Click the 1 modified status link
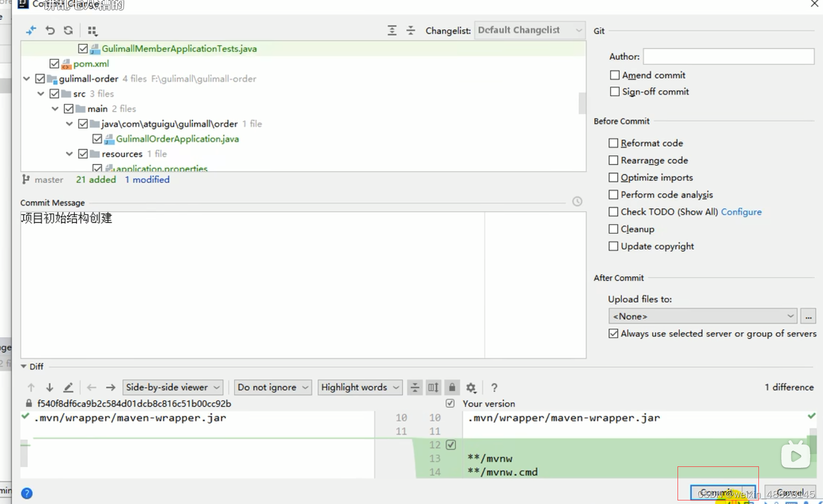This screenshot has width=823, height=504. pos(147,180)
